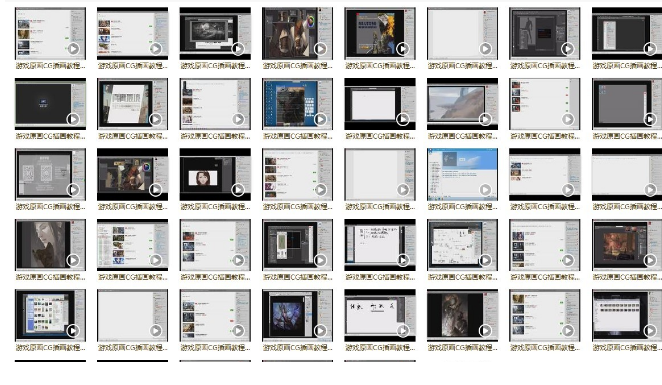
Task: Open the dark thumbnail with a small blue center icon
Action: click(50, 104)
